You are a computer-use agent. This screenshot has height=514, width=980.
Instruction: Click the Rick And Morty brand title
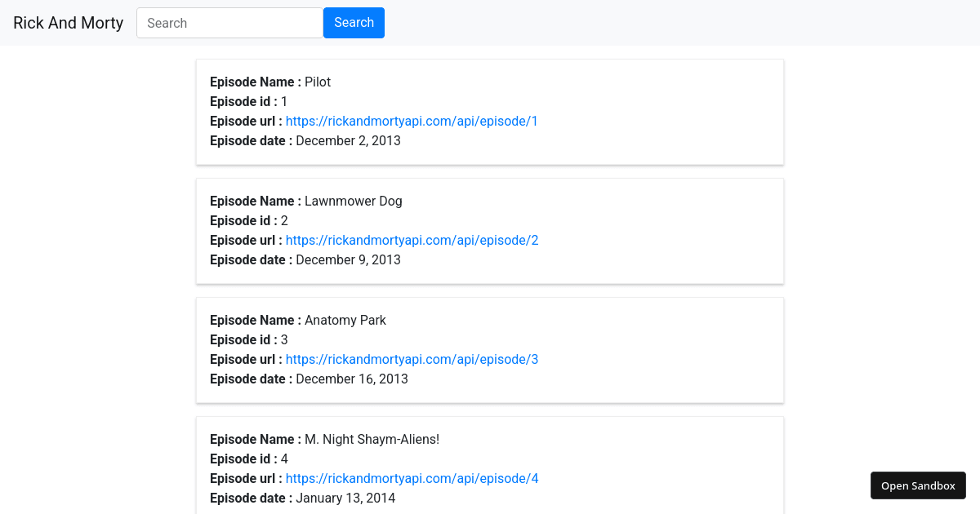pyautogui.click(x=68, y=23)
